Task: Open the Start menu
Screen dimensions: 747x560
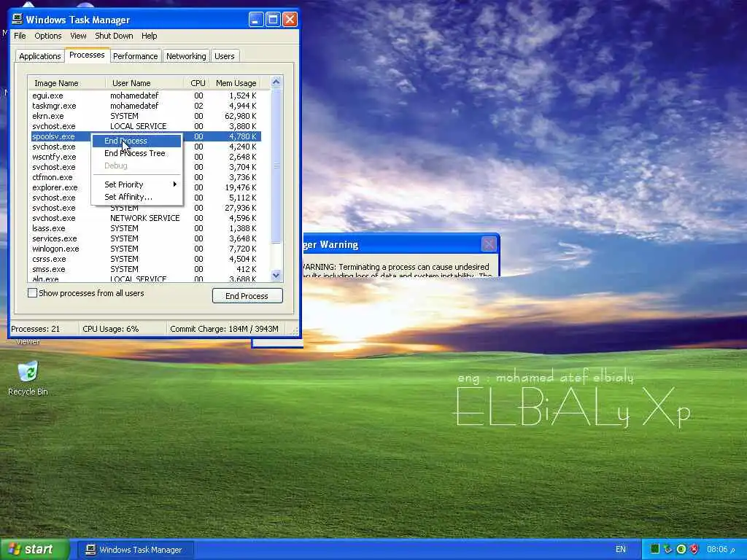Action: tap(34, 550)
